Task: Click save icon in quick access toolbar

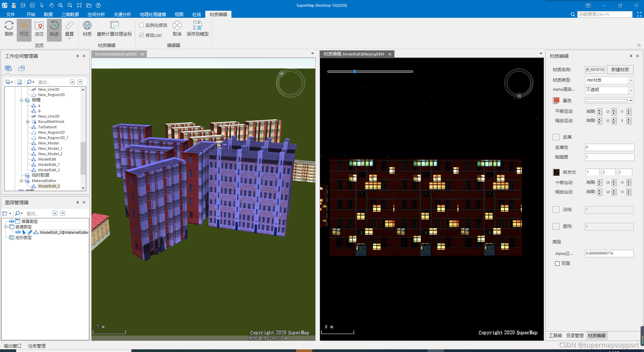Action: (x=13, y=5)
